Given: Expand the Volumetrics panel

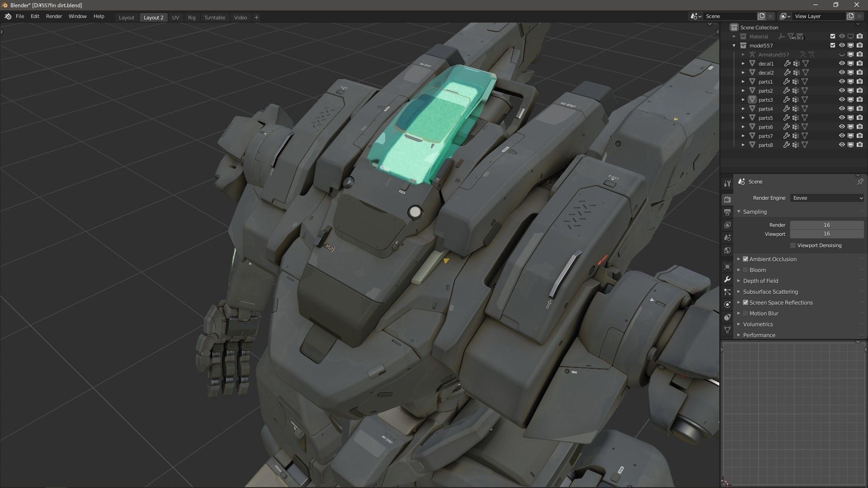Looking at the screenshot, I should (739, 324).
